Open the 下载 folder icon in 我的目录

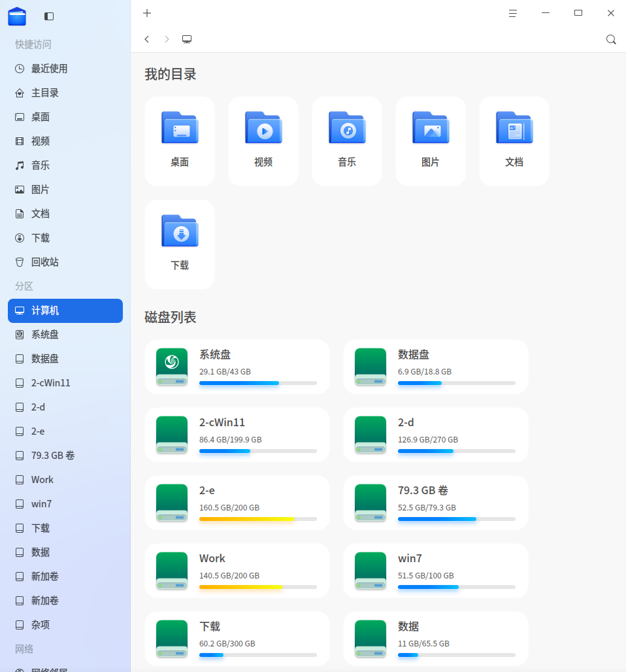point(180,231)
